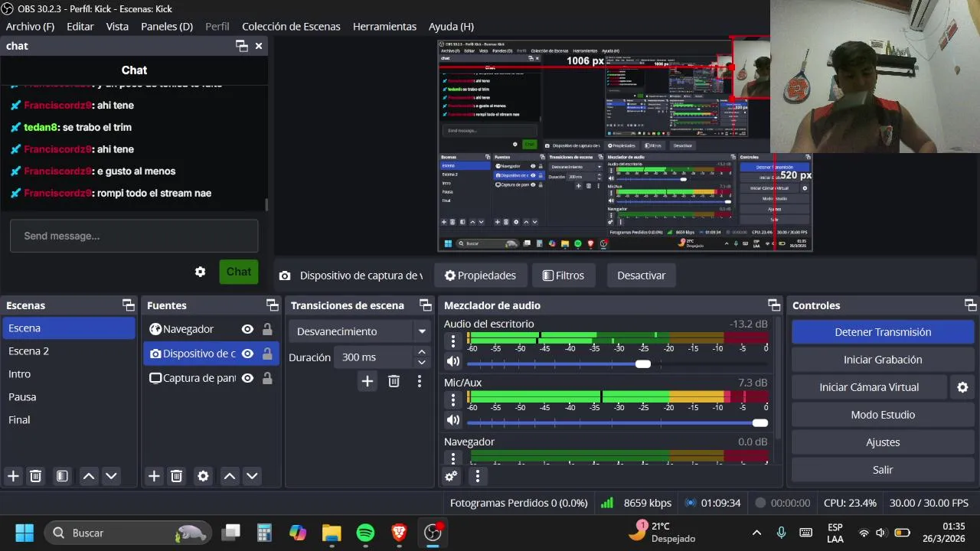
Task: Open Herramientas menu
Action: 384,26
